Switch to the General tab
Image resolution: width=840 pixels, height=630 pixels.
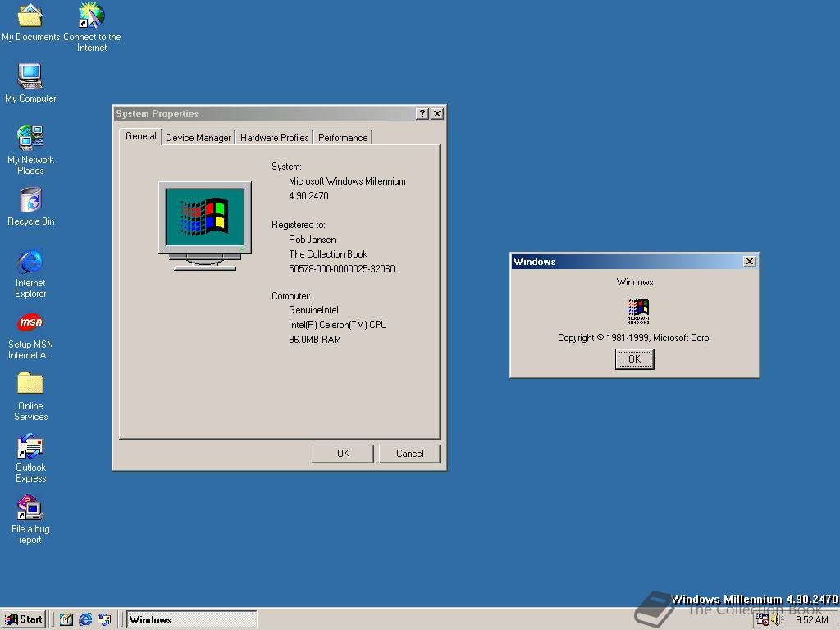coord(141,137)
